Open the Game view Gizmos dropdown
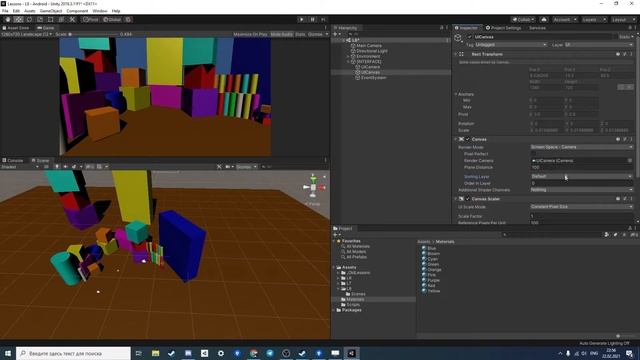640x360 pixels. (x=318, y=34)
